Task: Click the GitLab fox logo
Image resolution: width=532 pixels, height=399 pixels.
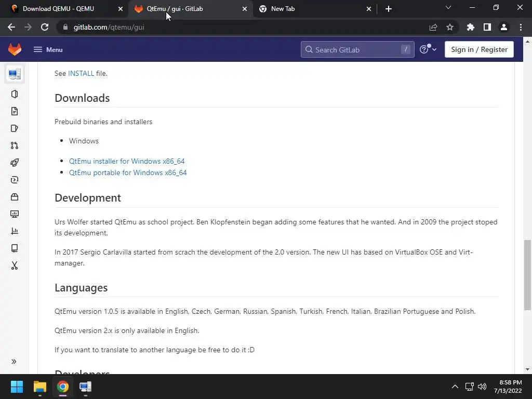Action: pyautogui.click(x=15, y=49)
